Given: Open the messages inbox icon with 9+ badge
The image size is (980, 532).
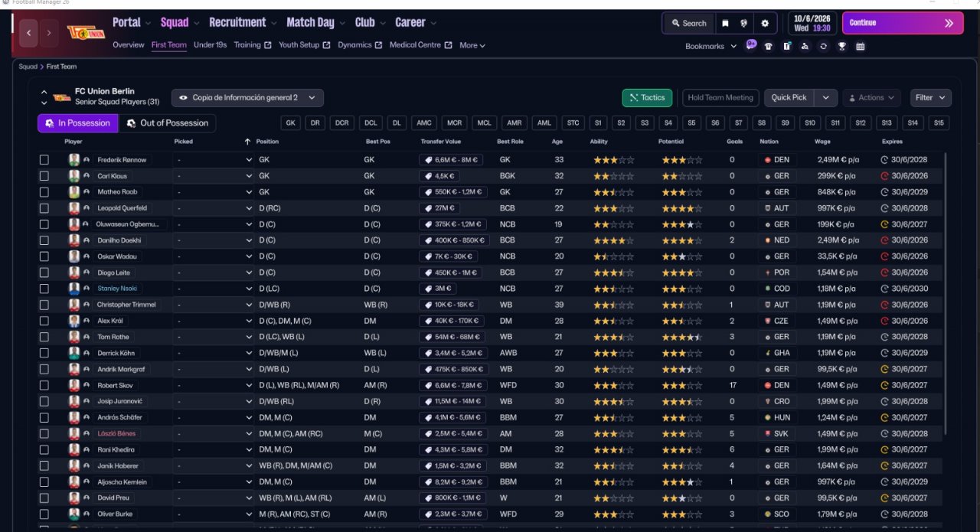Looking at the screenshot, I should pos(751,45).
